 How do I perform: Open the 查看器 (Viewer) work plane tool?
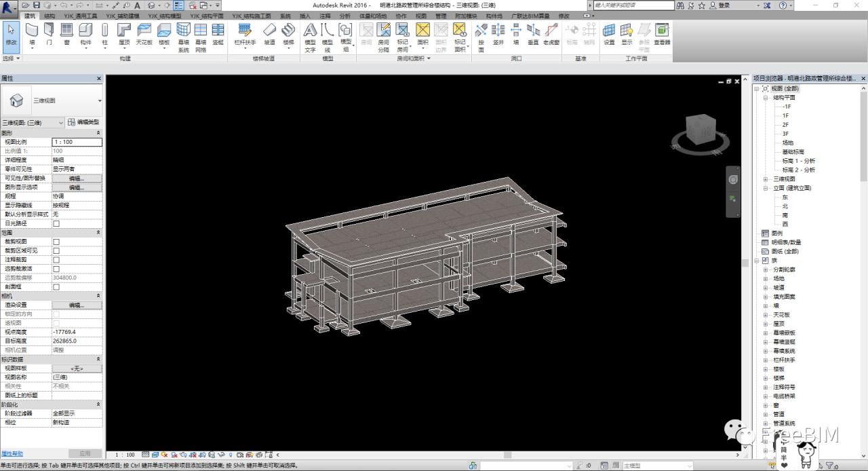click(x=662, y=34)
